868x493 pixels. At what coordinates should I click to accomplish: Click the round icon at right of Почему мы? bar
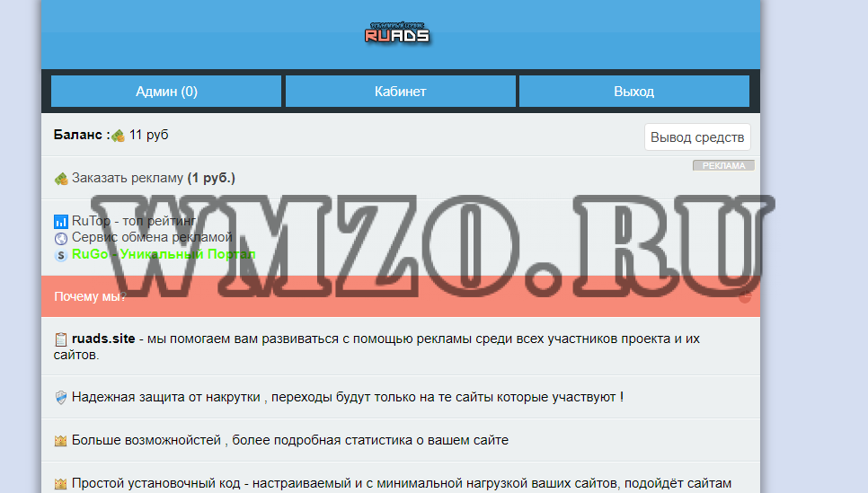click(745, 297)
